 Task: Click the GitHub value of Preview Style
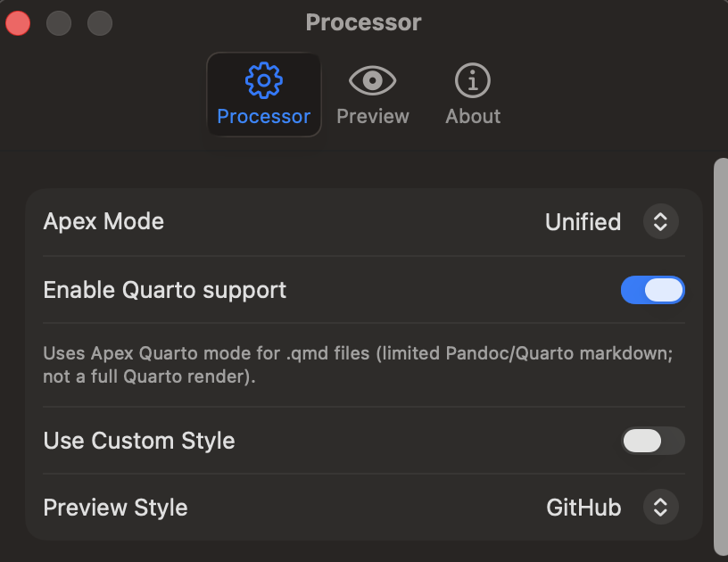583,508
